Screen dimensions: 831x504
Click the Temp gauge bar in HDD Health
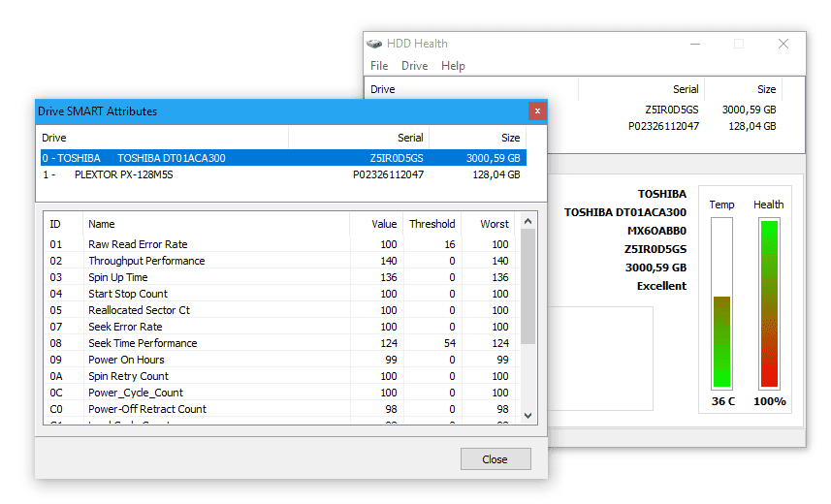pos(721,303)
